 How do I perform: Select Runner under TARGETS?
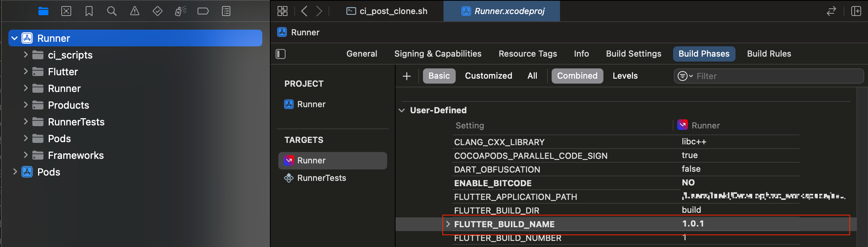[x=333, y=161]
